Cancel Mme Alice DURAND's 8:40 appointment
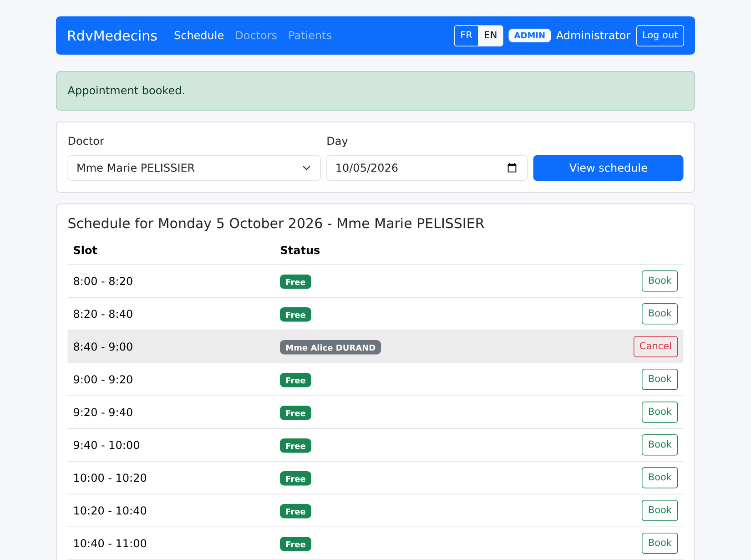This screenshot has width=751, height=560. [655, 346]
